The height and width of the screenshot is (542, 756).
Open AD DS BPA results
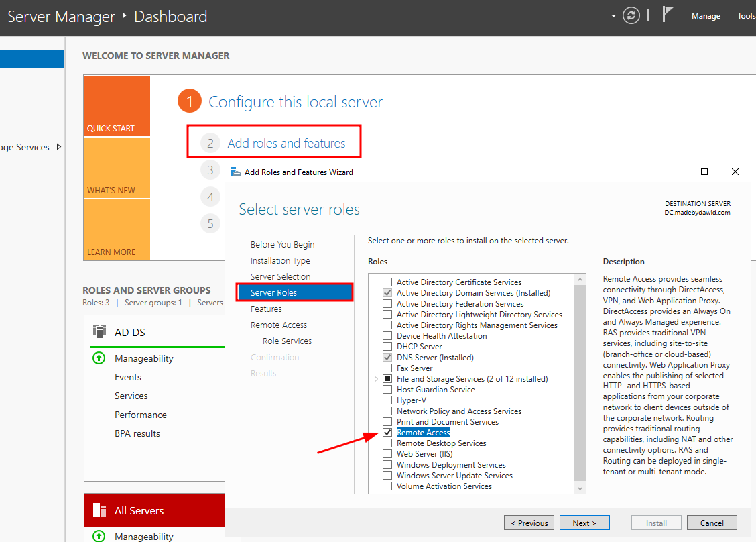137,433
